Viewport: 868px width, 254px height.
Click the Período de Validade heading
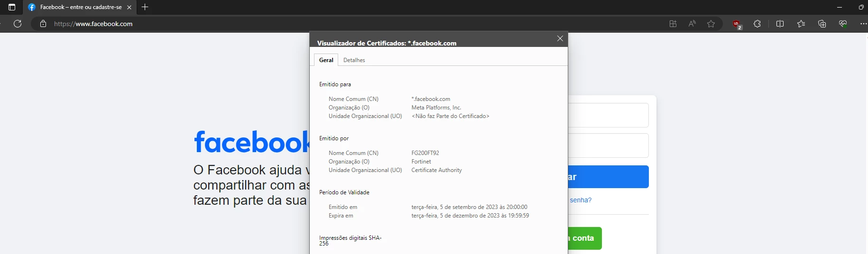point(344,192)
